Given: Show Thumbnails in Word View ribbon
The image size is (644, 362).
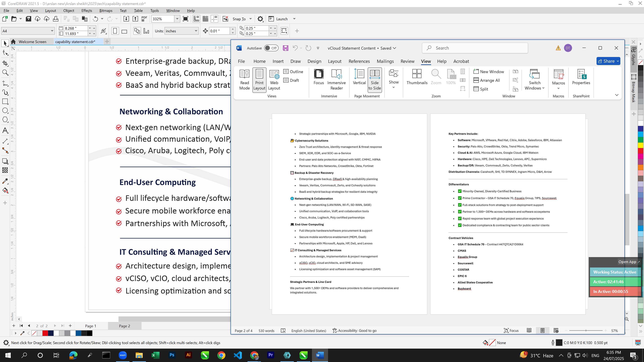Looking at the screenshot, I should pos(417,77).
